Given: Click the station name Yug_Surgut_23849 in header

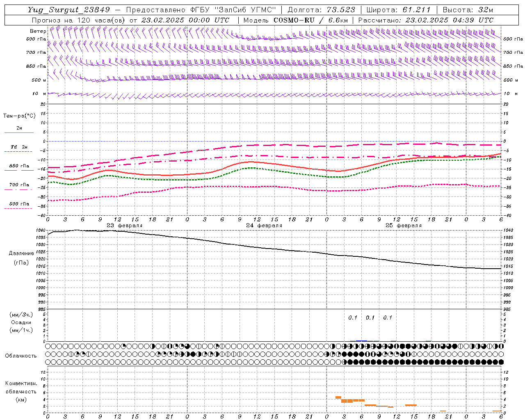Looking at the screenshot, I should coord(69,10).
